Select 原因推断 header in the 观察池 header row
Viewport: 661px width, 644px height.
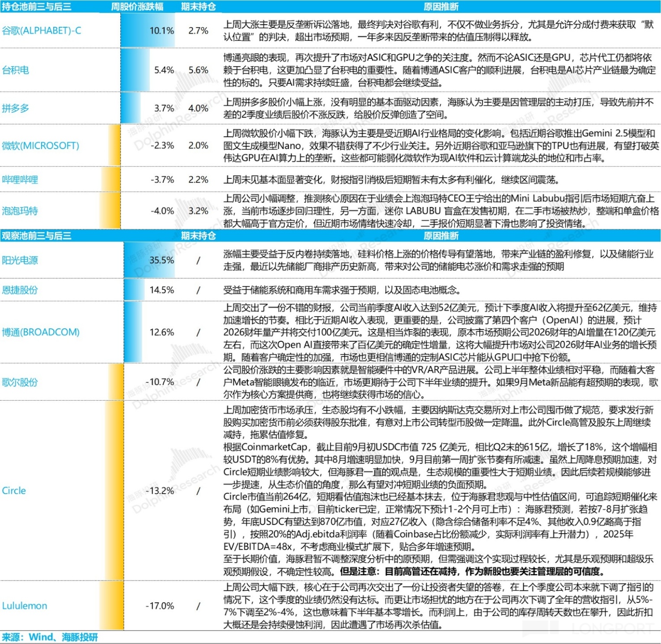[441, 236]
